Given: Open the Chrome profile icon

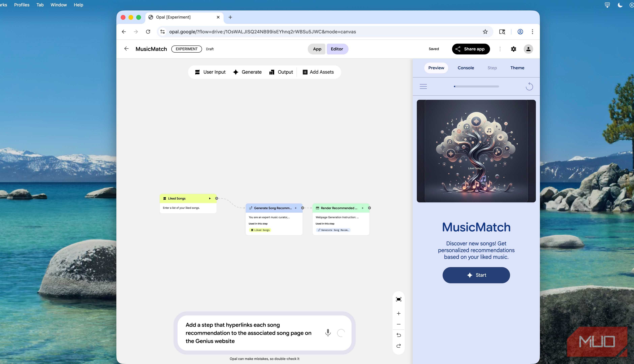Looking at the screenshot, I should [520, 32].
